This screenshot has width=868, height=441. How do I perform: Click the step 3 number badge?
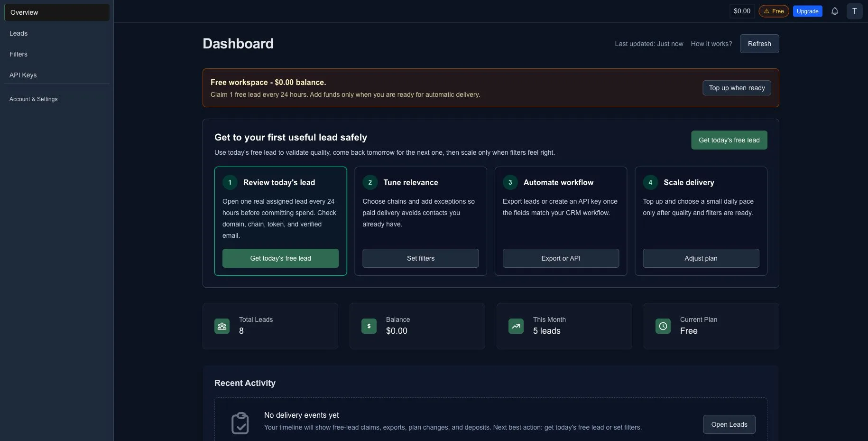click(x=510, y=182)
